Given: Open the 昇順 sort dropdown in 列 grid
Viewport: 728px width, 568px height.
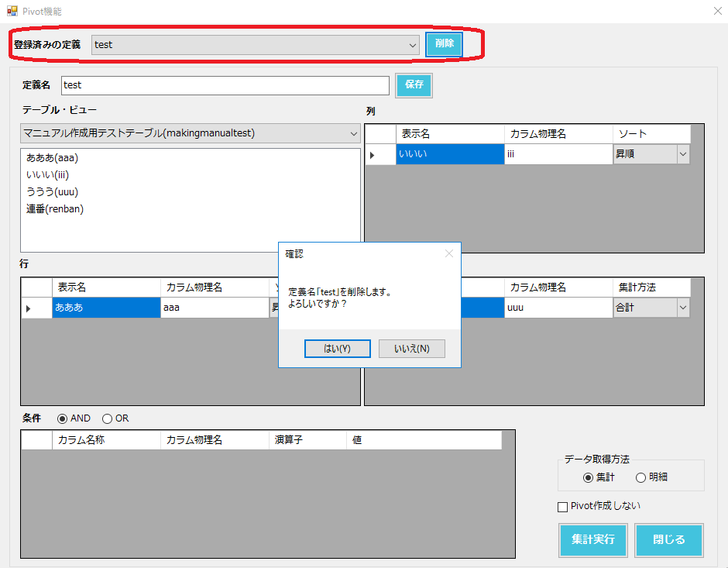Looking at the screenshot, I should click(x=683, y=154).
